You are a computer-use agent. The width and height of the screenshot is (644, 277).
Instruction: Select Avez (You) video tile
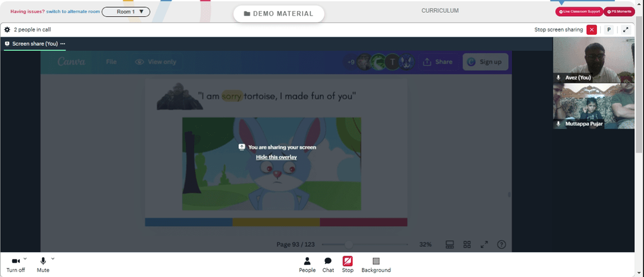(x=594, y=60)
